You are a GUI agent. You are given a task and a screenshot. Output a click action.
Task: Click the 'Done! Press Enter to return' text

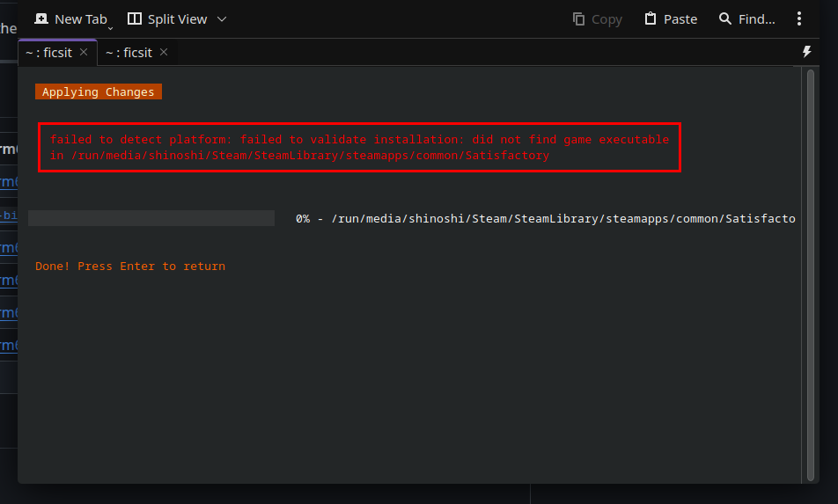pos(130,266)
